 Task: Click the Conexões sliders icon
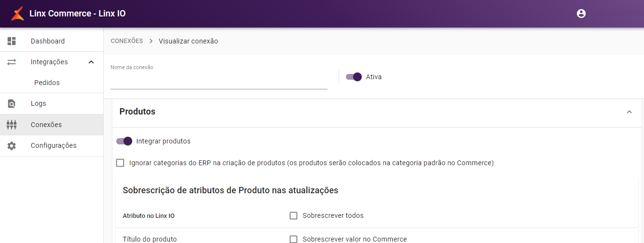pyautogui.click(x=12, y=125)
